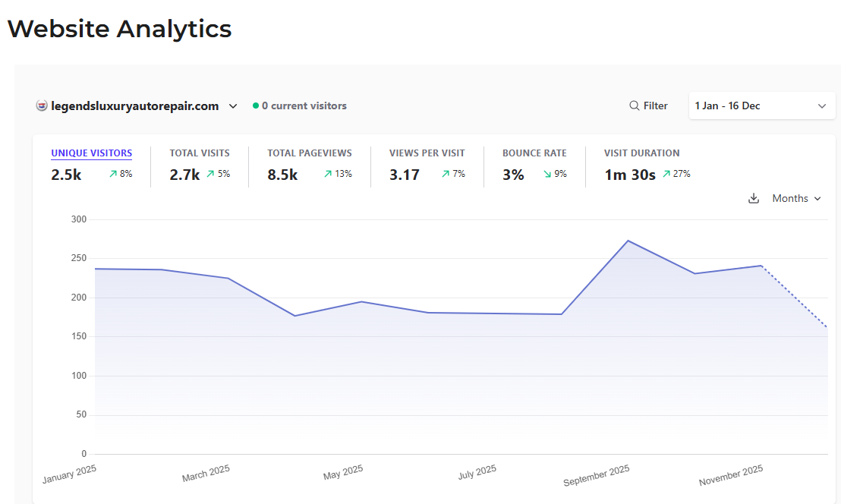
Task: Click the 3% bounce rate value
Action: point(513,175)
